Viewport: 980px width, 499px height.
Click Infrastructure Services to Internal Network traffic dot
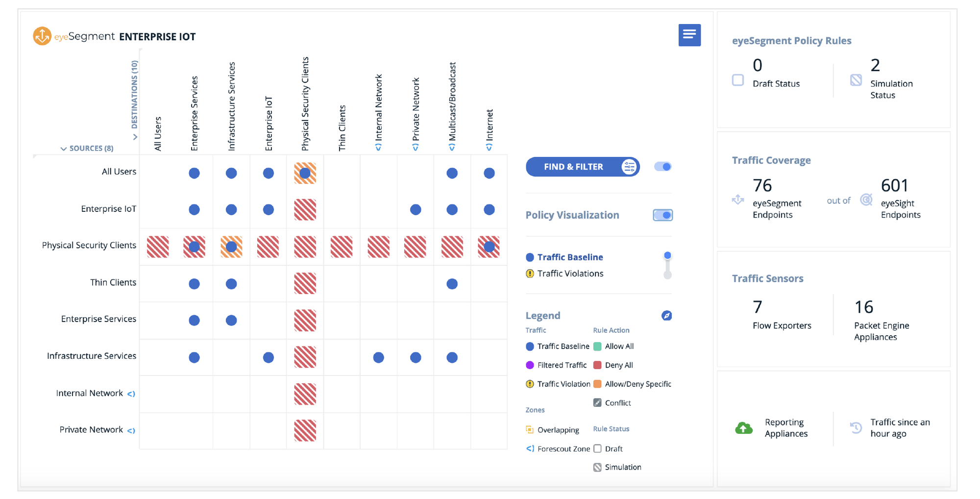tap(378, 357)
